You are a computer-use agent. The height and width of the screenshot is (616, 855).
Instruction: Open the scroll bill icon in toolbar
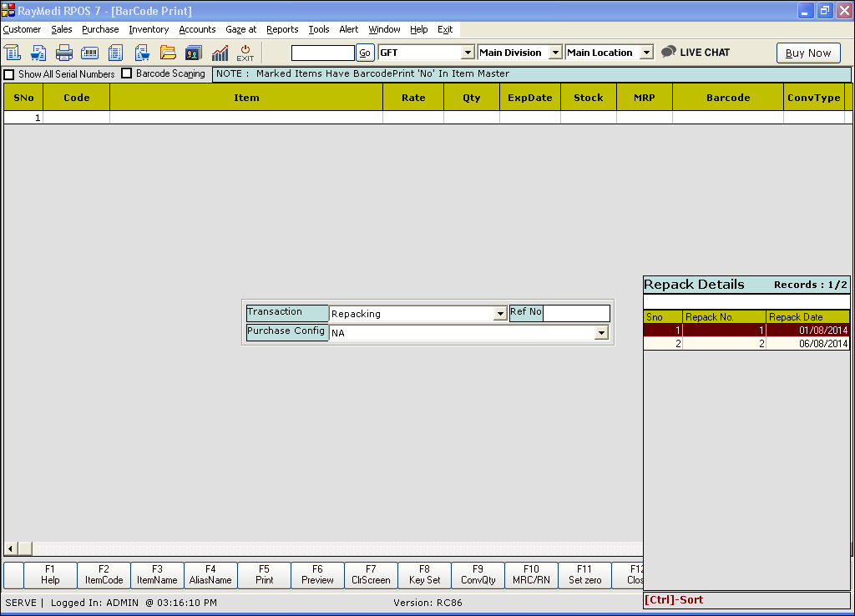(x=13, y=53)
